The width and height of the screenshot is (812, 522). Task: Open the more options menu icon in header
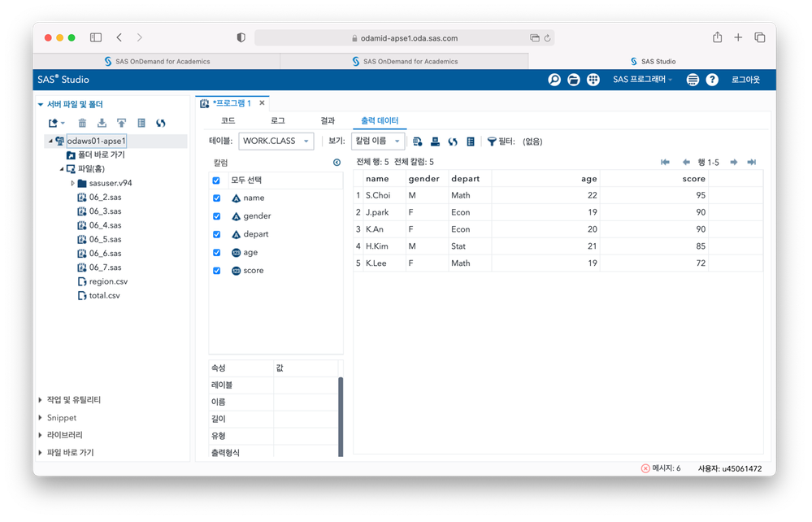pyautogui.click(x=693, y=80)
